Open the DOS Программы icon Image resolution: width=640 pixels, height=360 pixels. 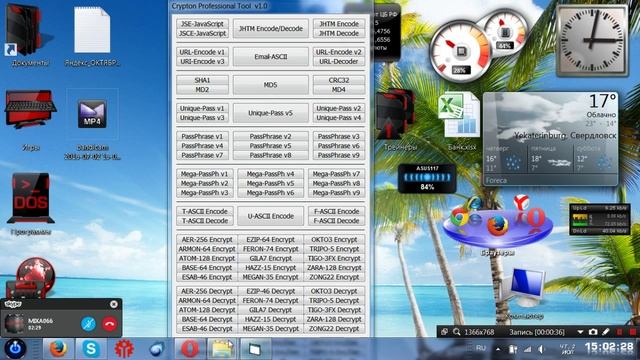pyautogui.click(x=31, y=198)
